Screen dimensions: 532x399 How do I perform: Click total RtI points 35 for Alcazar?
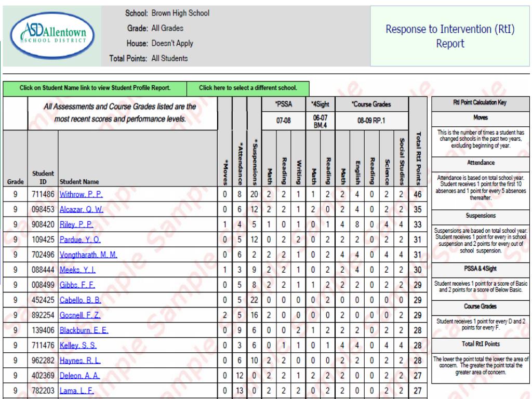coord(418,209)
